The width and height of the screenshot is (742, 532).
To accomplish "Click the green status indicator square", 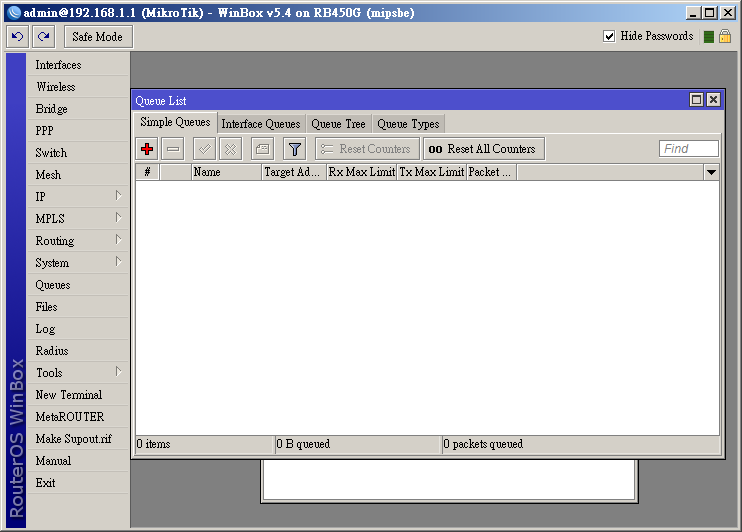I will pos(708,37).
